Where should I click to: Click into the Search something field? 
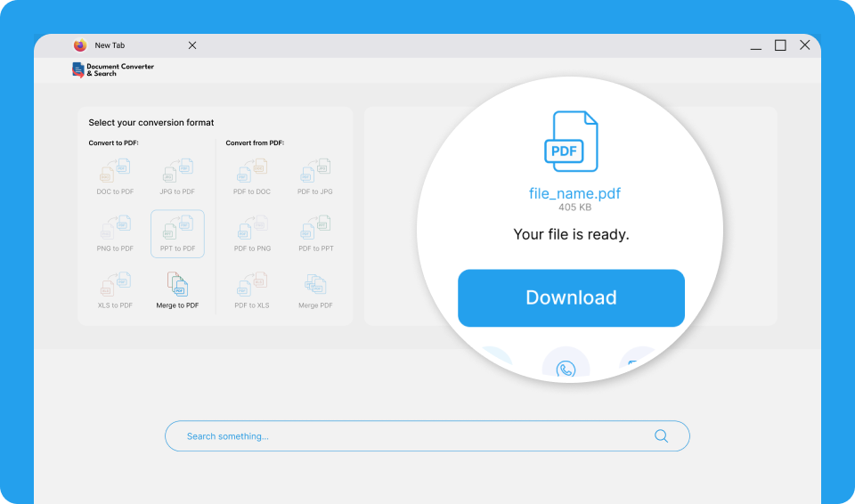tap(427, 435)
